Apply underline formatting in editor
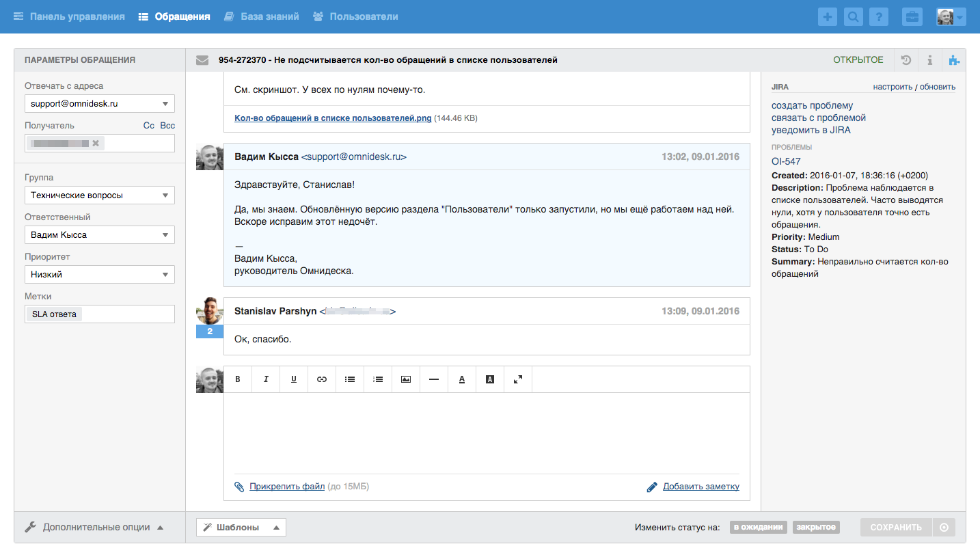 pos(294,379)
